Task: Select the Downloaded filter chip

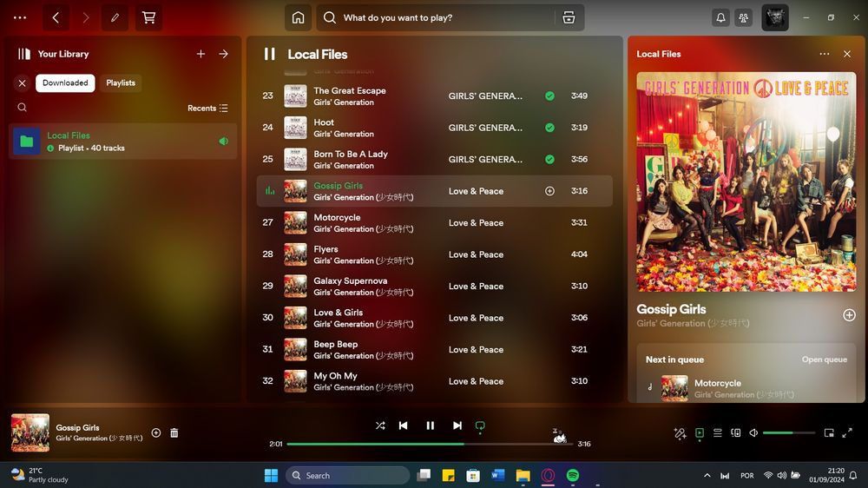Action: click(x=65, y=83)
